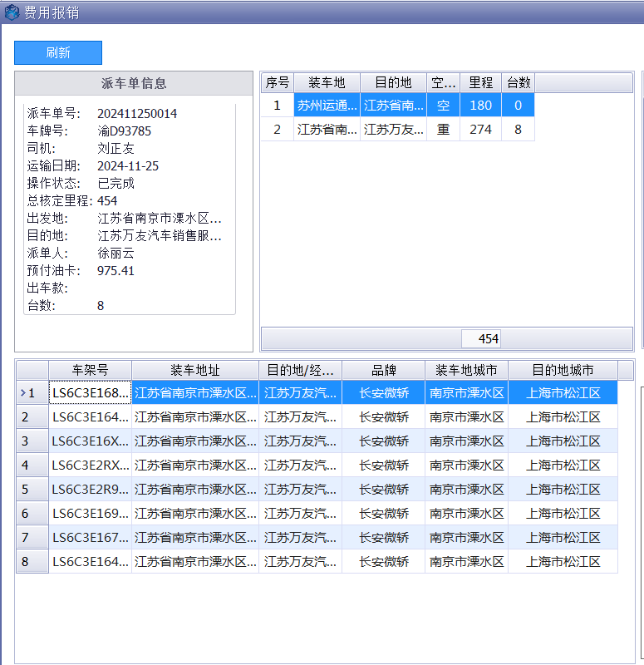Click the 品牌 column header
The image size is (644, 665).
[x=383, y=370]
